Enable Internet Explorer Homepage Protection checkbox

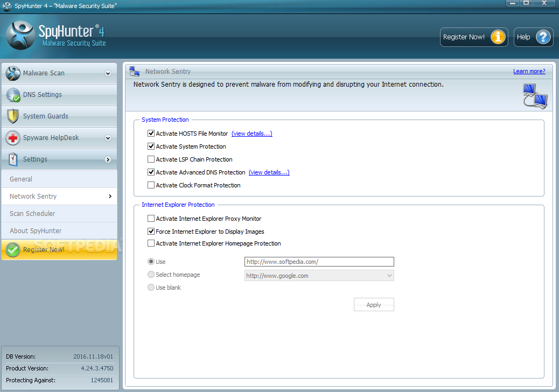[151, 243]
